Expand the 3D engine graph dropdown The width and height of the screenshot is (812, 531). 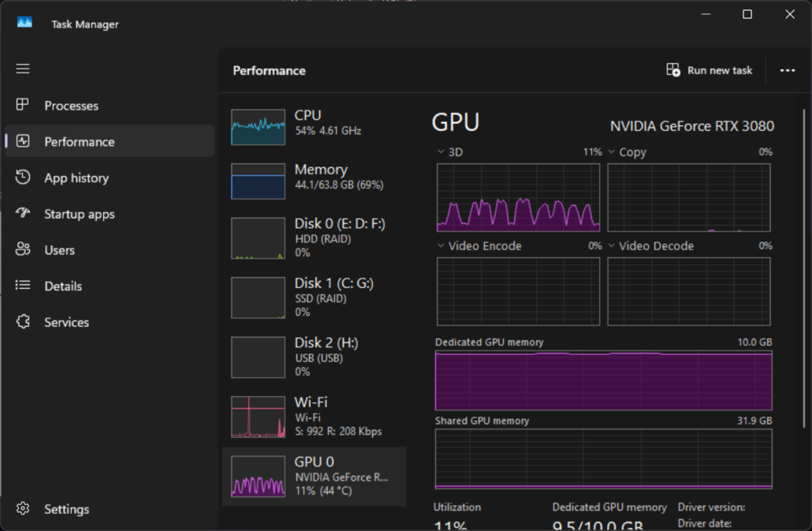[441, 152]
